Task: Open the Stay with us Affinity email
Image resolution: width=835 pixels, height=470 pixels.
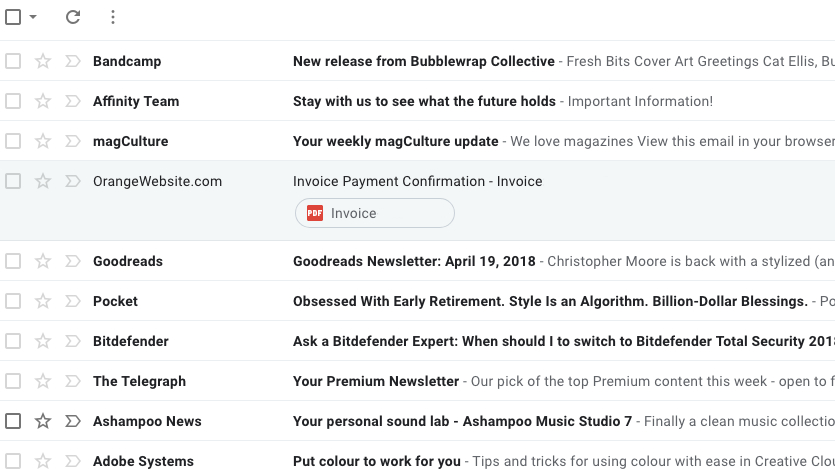Action: pyautogui.click(x=424, y=101)
